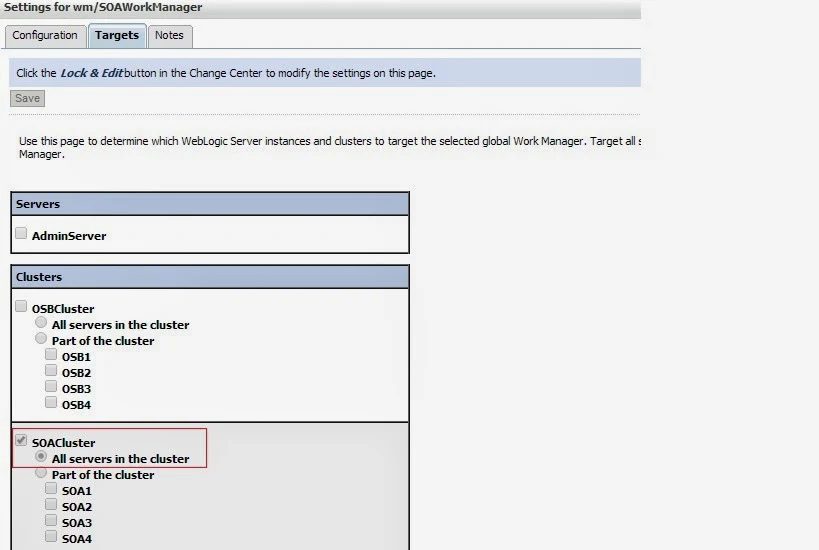Check the SOA4 server checkbox

pyautogui.click(x=51, y=536)
